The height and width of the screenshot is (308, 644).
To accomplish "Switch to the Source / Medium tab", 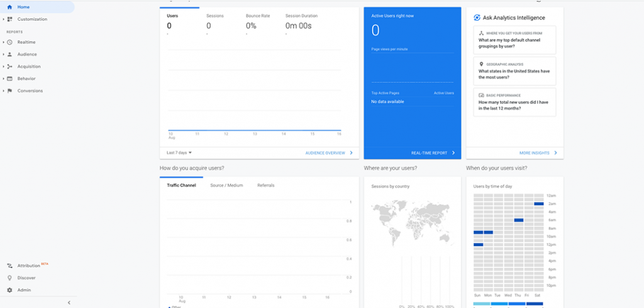I will point(226,185).
